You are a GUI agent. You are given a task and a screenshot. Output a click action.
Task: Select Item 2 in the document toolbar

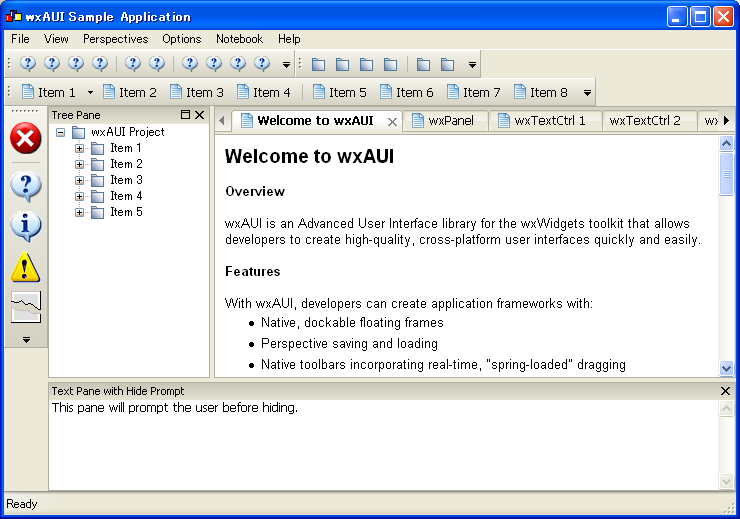point(130,92)
